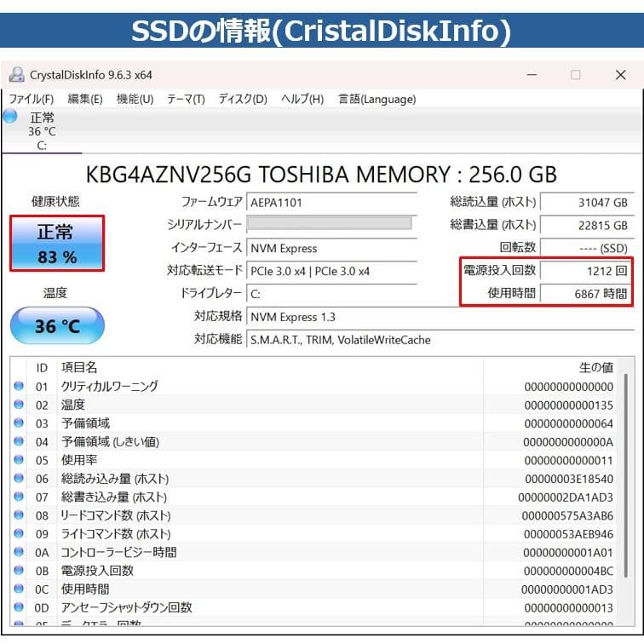Image resolution: width=644 pixels, height=644 pixels.
Task: Click the CrystalDiskInfo app icon in title bar
Action: coord(16,75)
